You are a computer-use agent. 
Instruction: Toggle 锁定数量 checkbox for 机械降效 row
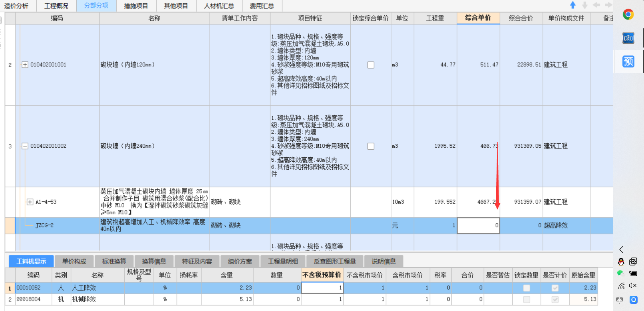click(527, 299)
